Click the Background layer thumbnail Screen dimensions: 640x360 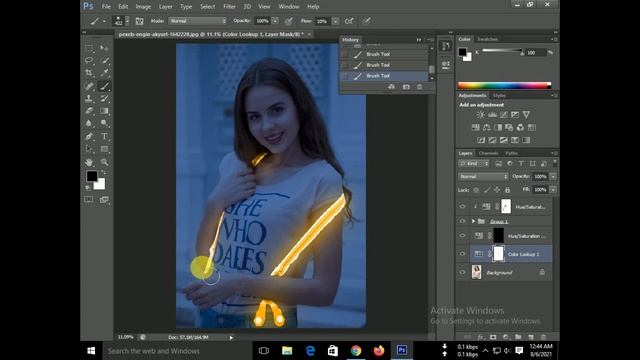476,272
